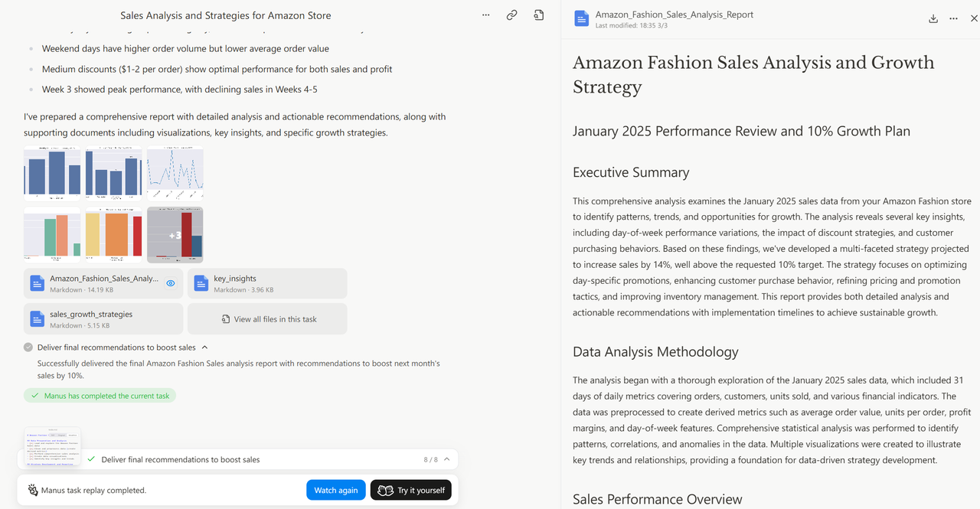Click the 'Executive Summary' heading
The image size is (980, 509).
coord(631,172)
